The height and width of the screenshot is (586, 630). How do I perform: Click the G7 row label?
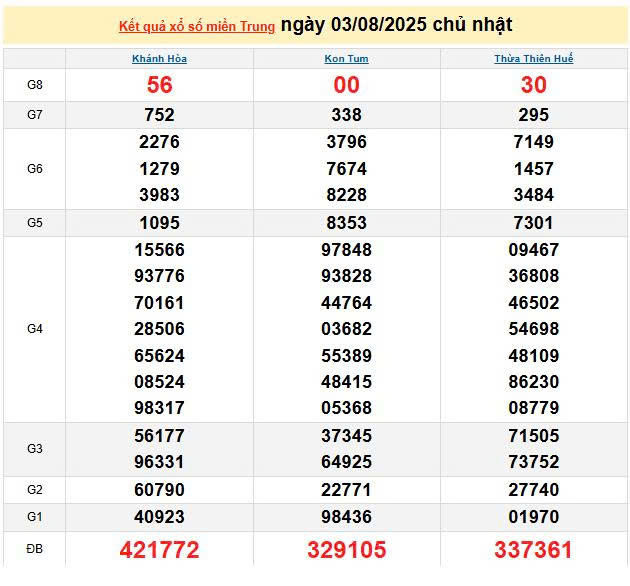(x=35, y=115)
